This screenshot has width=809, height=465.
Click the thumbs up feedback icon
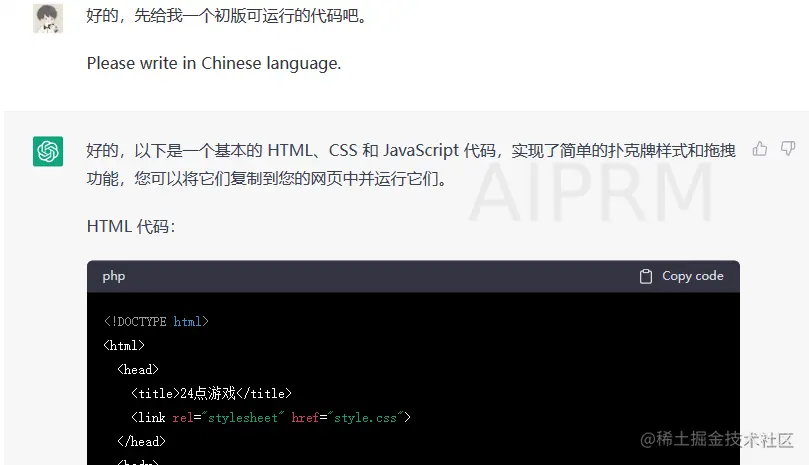[759, 149]
